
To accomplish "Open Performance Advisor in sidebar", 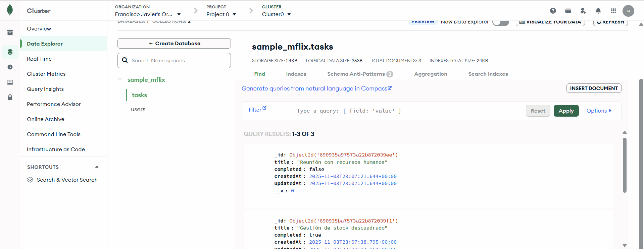I will [64, 104].
